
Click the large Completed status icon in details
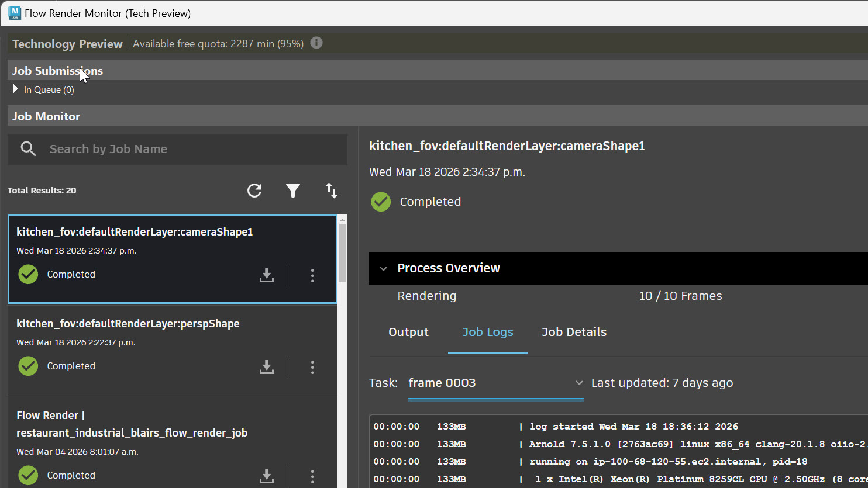point(381,202)
